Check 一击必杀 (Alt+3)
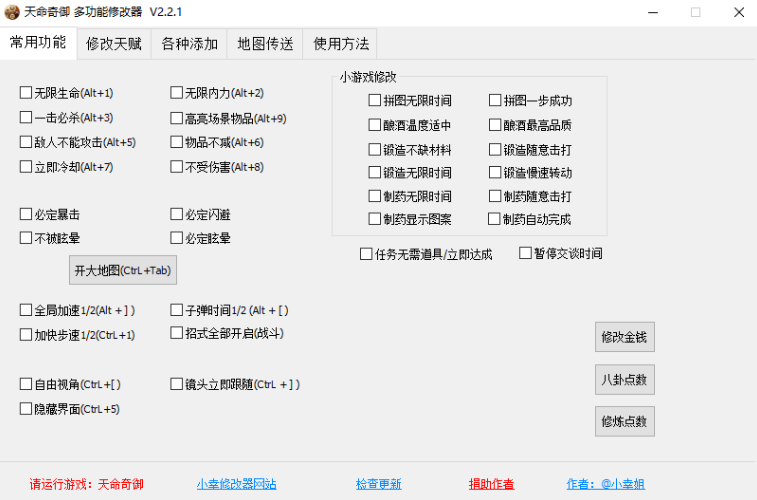The image size is (757, 500). tap(26, 117)
